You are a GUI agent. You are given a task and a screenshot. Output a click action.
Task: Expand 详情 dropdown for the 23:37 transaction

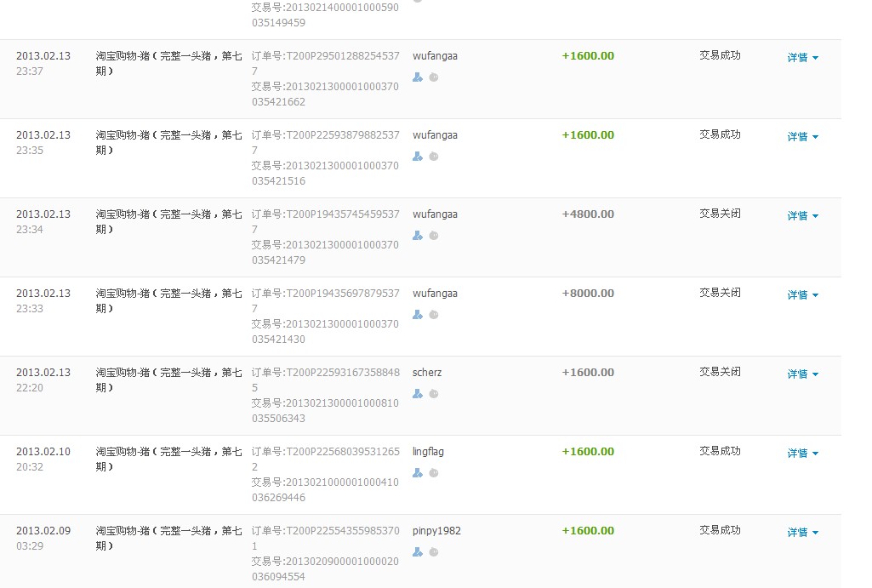[802, 58]
